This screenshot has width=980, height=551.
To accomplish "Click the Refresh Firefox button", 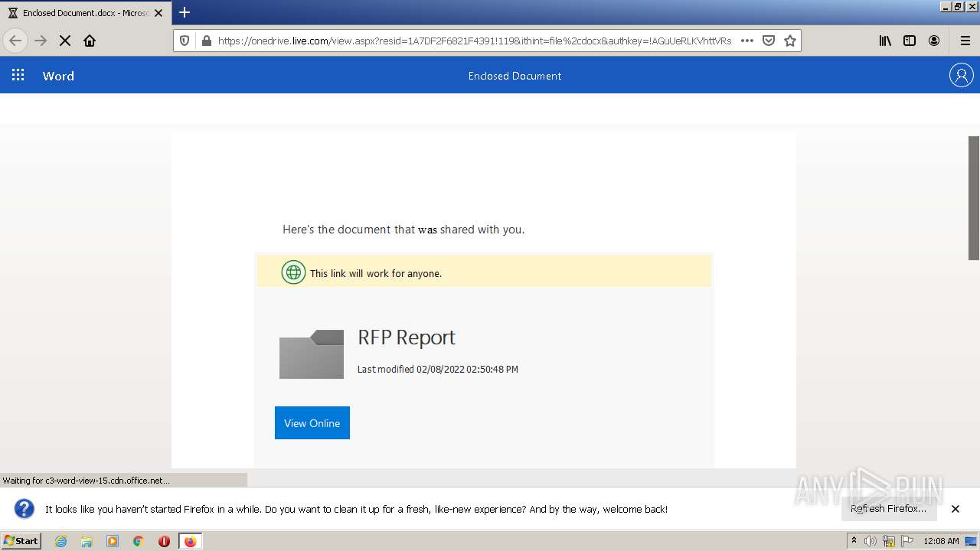I will coord(889,508).
